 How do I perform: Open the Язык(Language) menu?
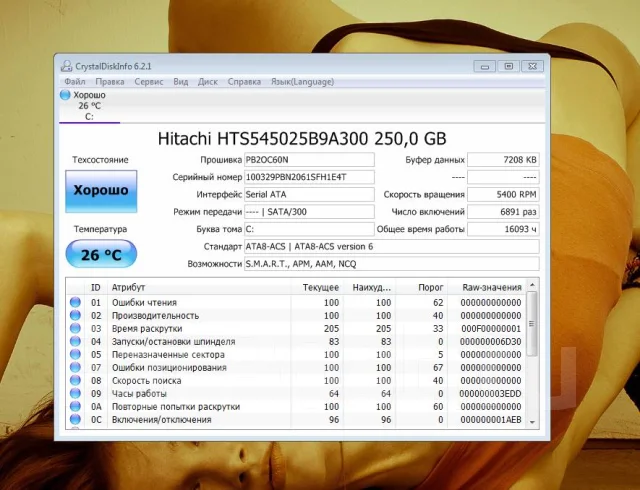pos(302,82)
